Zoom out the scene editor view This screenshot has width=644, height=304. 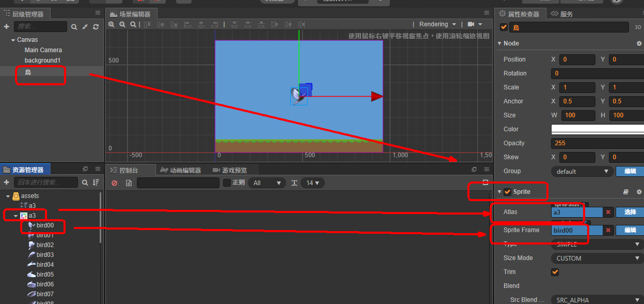pos(122,24)
